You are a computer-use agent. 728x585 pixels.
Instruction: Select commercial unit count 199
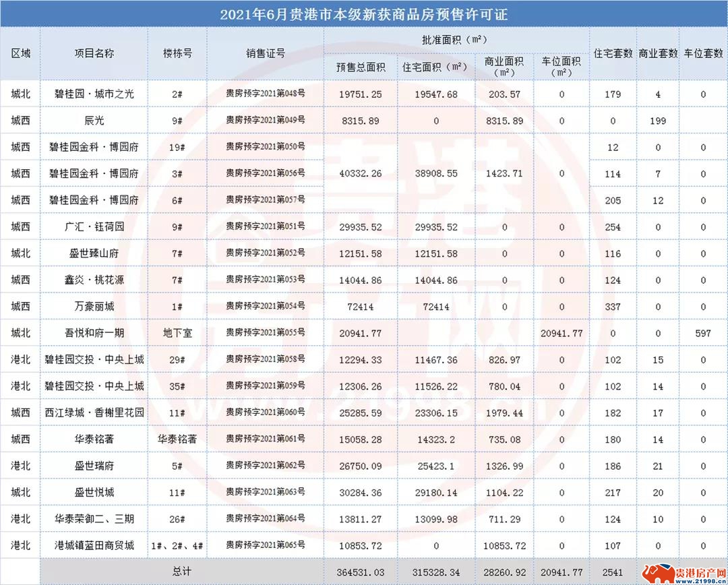tap(658, 121)
